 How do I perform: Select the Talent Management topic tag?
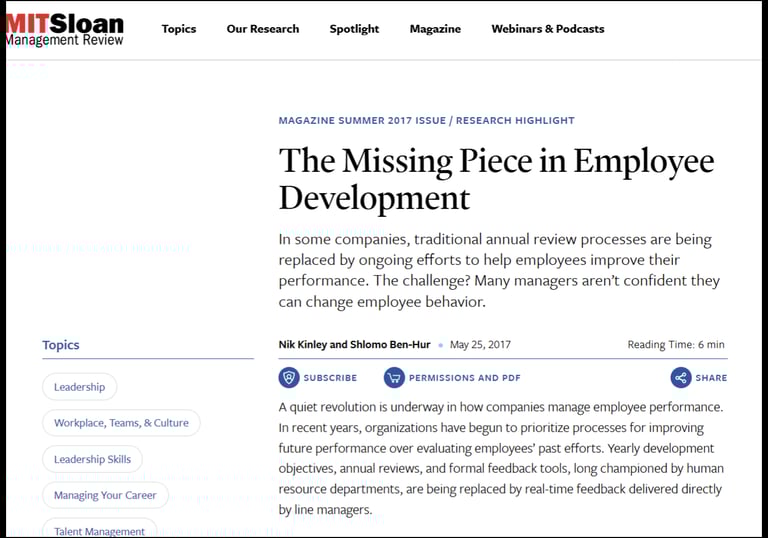(99, 530)
